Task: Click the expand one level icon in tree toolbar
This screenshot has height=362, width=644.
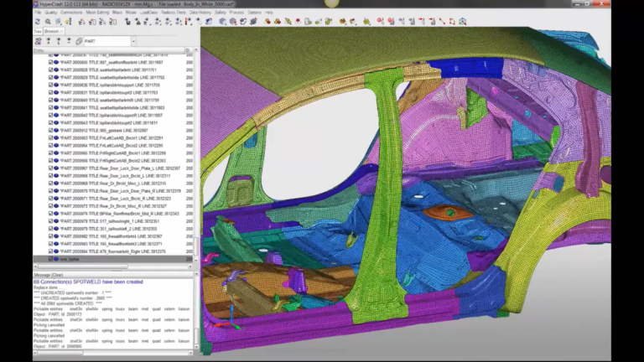Action: point(59,41)
